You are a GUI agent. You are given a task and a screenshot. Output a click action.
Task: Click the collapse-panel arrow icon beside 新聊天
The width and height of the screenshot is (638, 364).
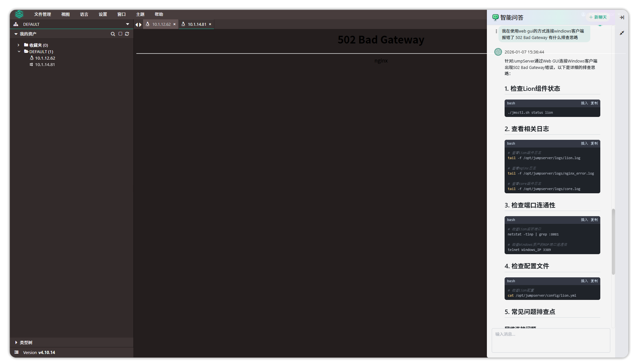coord(622,17)
